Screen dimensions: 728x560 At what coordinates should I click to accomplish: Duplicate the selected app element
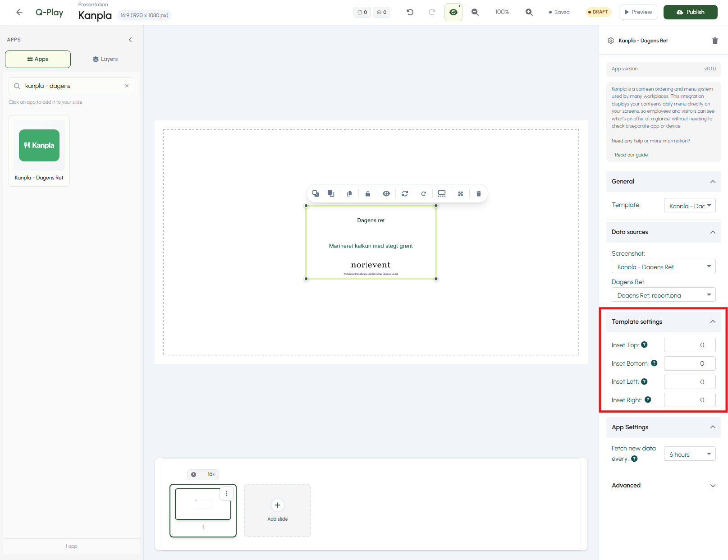click(349, 193)
